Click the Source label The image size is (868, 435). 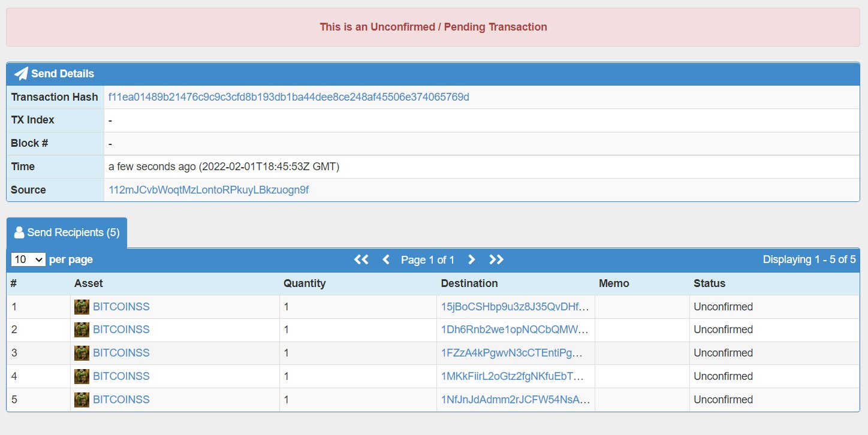(28, 190)
